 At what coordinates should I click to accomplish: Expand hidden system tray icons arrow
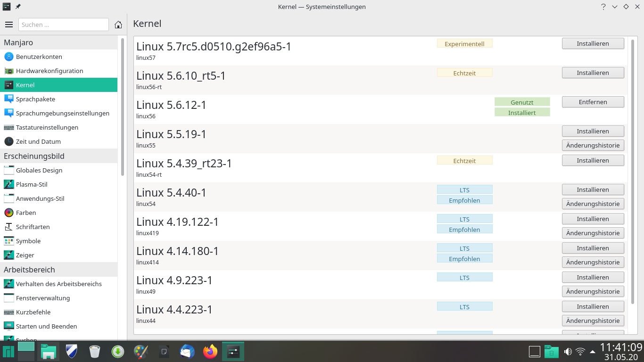[x=592, y=352]
